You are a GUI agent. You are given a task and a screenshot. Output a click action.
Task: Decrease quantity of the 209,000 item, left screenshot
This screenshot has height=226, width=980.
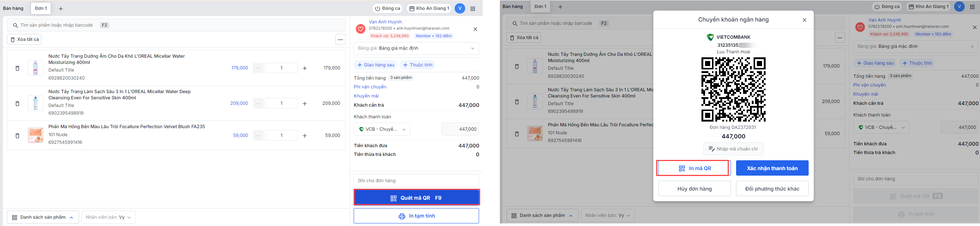(x=258, y=103)
